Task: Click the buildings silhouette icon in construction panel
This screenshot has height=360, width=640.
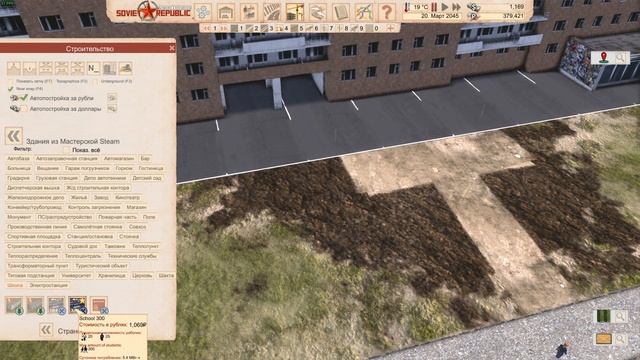Action: (109, 68)
